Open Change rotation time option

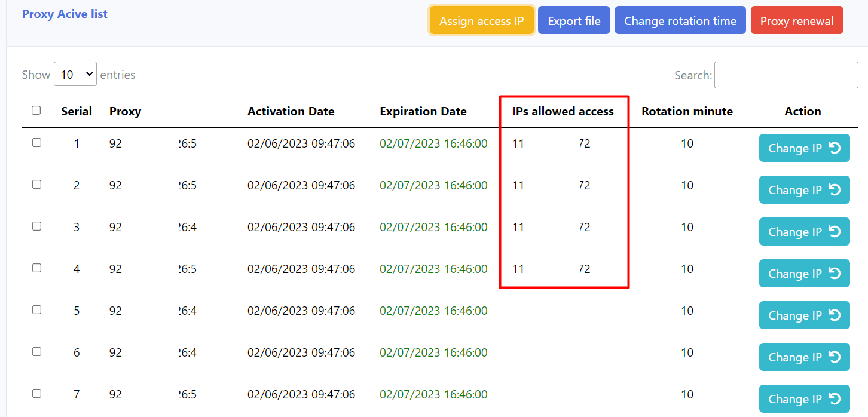[x=680, y=21]
